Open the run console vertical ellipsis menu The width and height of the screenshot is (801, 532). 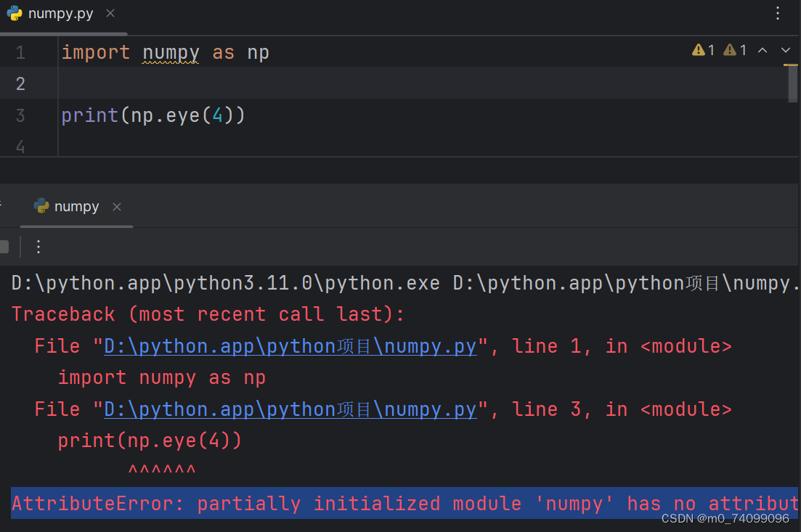[38, 247]
